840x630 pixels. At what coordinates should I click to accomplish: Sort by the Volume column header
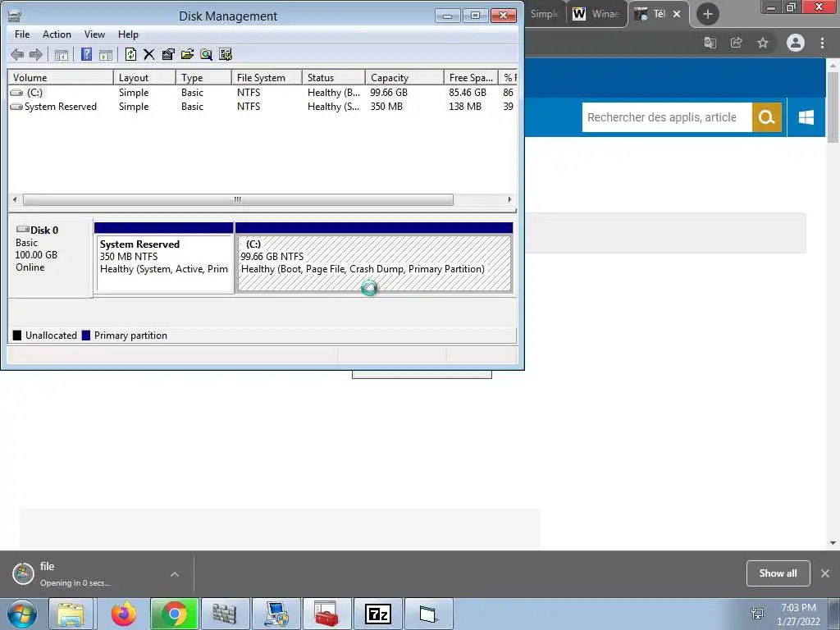[x=60, y=78]
